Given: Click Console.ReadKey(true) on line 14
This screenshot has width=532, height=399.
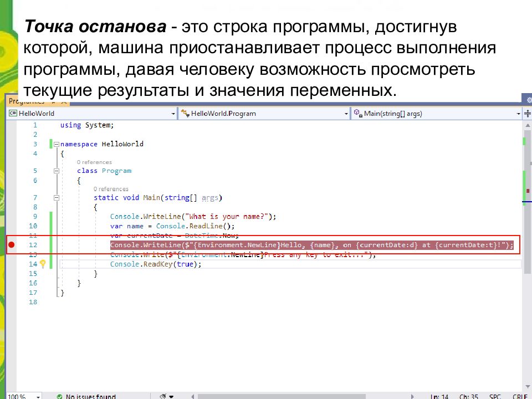Looking at the screenshot, I should (155, 264).
